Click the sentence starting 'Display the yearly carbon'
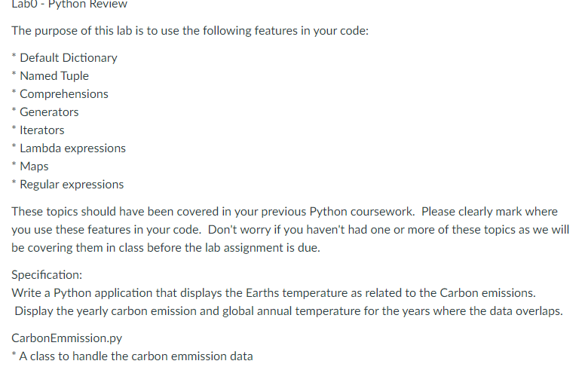The image size is (588, 367). [289, 311]
